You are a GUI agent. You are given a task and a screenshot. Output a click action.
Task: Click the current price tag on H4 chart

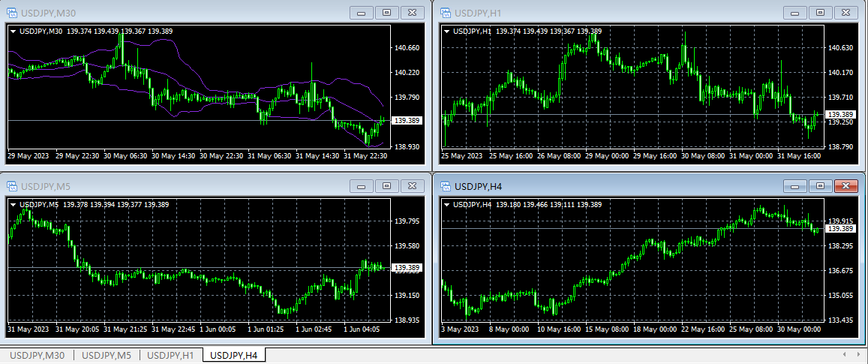(x=840, y=228)
